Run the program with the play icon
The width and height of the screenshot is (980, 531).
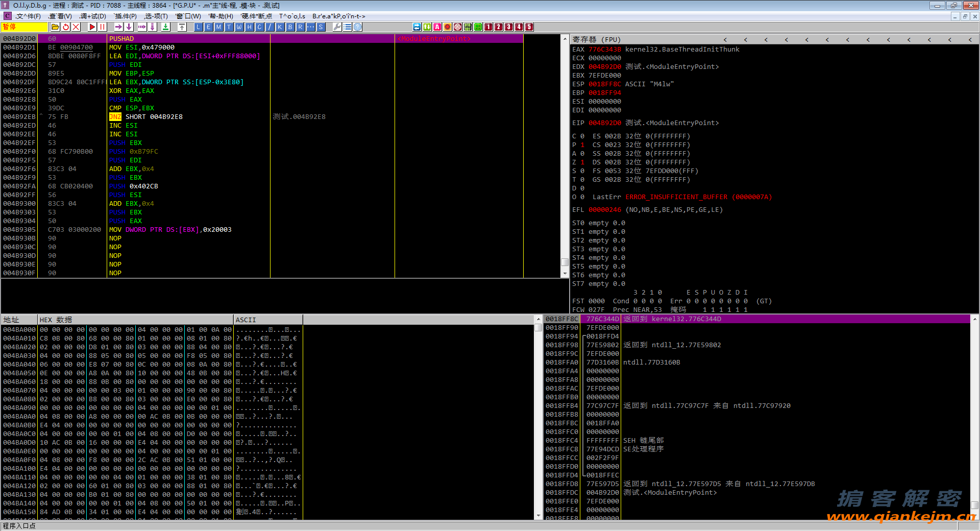pos(92,27)
